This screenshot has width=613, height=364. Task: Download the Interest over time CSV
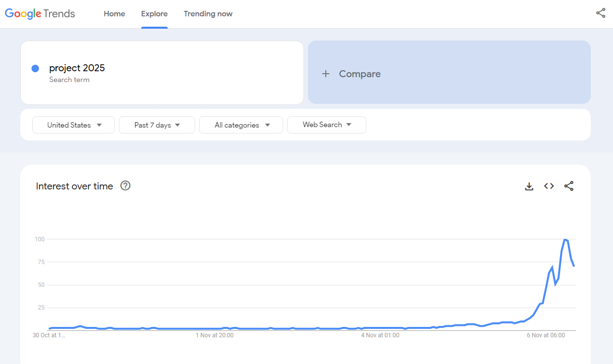(529, 186)
